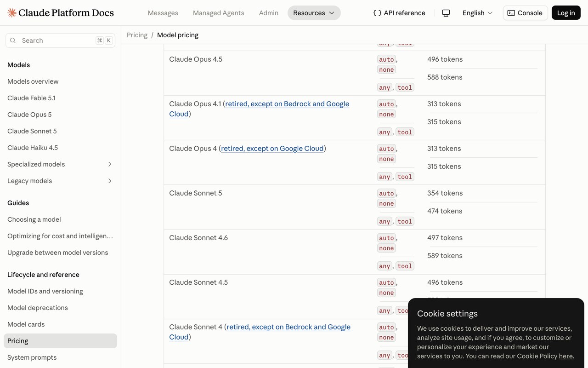Open Model cards page
This screenshot has height=368, width=588.
tap(26, 324)
